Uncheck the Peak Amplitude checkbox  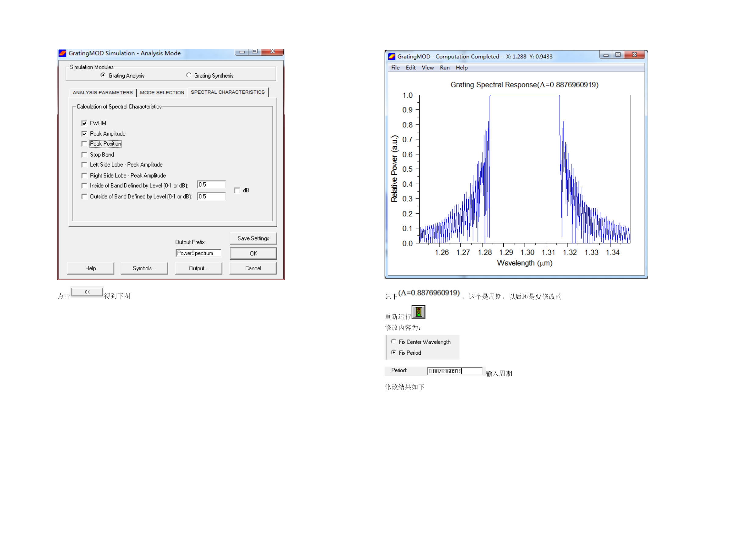tap(84, 134)
